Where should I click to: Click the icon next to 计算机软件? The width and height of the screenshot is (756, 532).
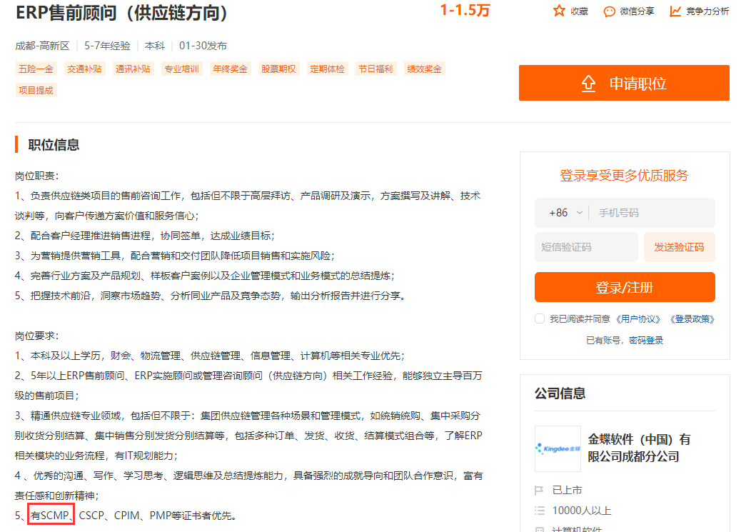pos(540,530)
